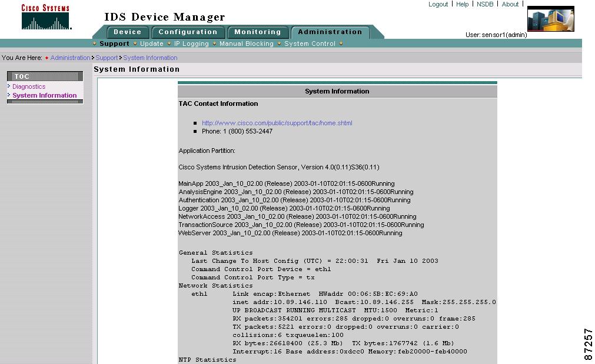Click the 'UP BROADCAST RUNNING MULTICAST' line
The width and height of the screenshot is (595, 364).
[335, 310]
